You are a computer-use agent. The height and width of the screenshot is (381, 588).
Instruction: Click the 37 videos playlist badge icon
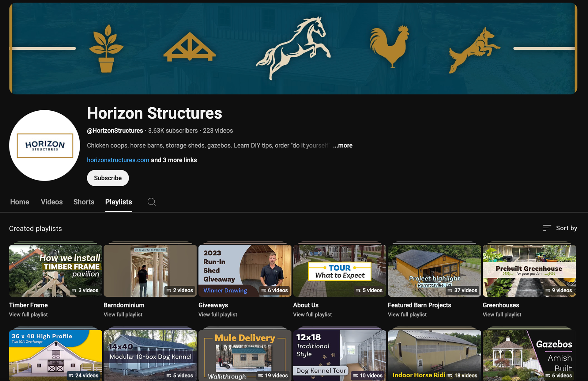click(450, 290)
